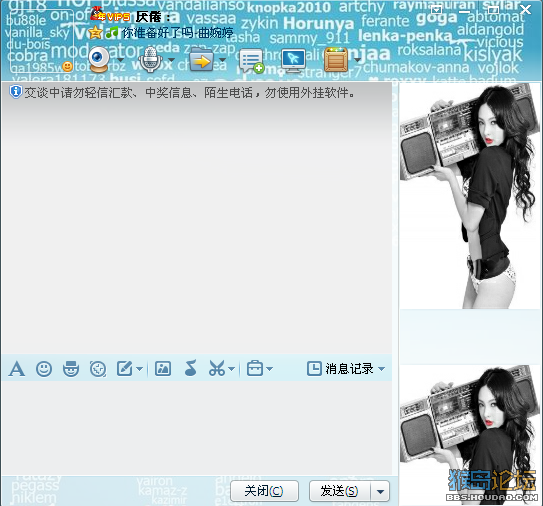Click the green music note icon
The image size is (543, 506).
pyautogui.click(x=112, y=33)
